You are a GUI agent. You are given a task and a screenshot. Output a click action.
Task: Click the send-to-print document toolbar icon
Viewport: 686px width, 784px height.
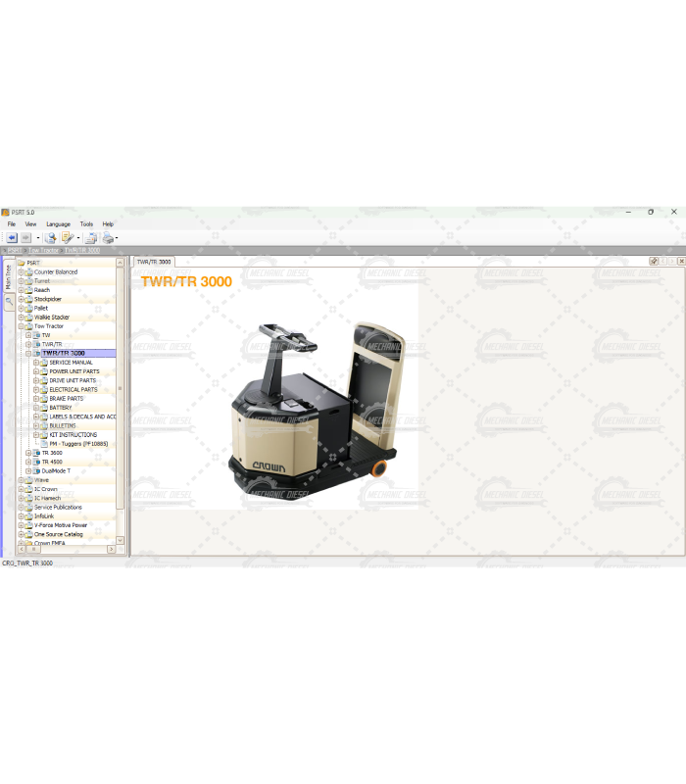tap(90, 238)
